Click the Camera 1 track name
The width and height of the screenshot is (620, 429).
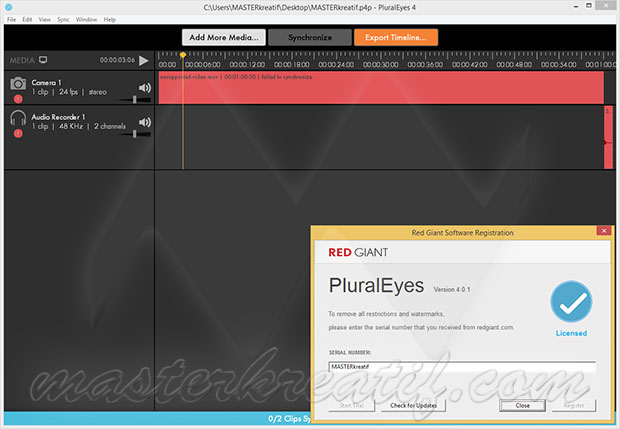(46, 83)
